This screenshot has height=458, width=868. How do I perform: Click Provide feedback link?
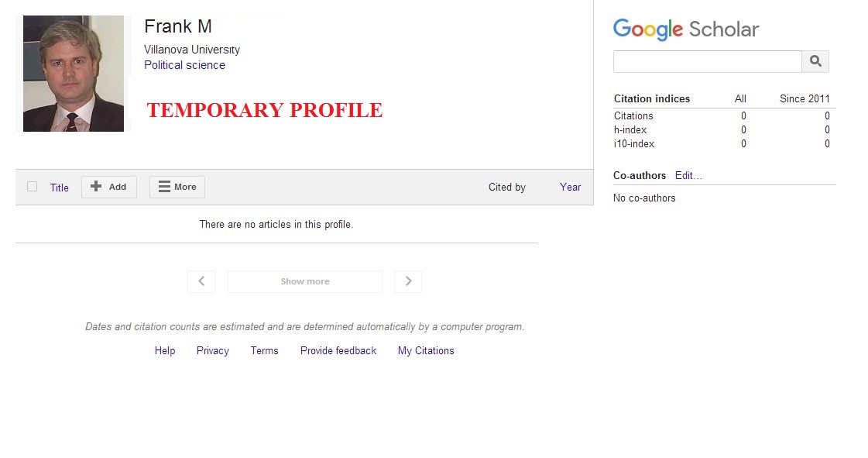[x=338, y=350]
